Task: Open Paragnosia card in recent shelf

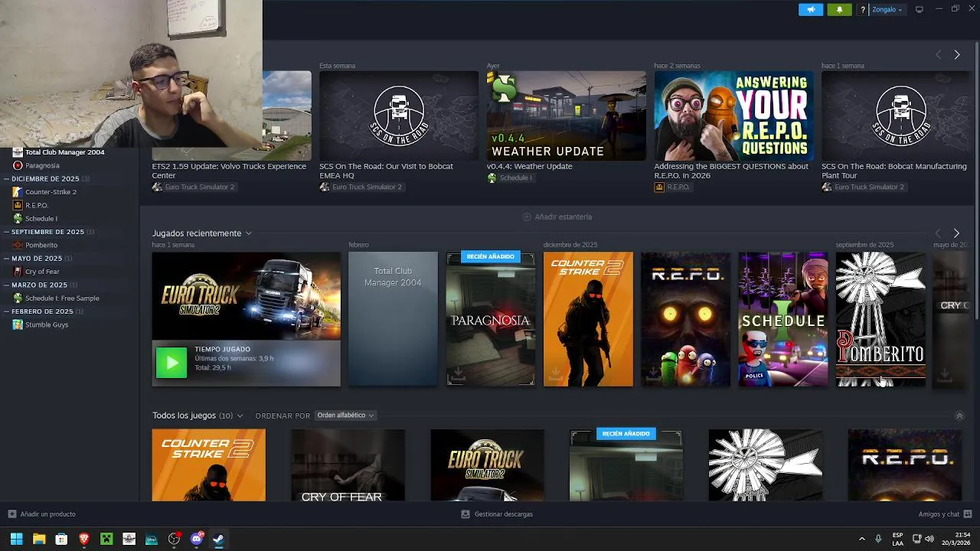Action: [491, 319]
